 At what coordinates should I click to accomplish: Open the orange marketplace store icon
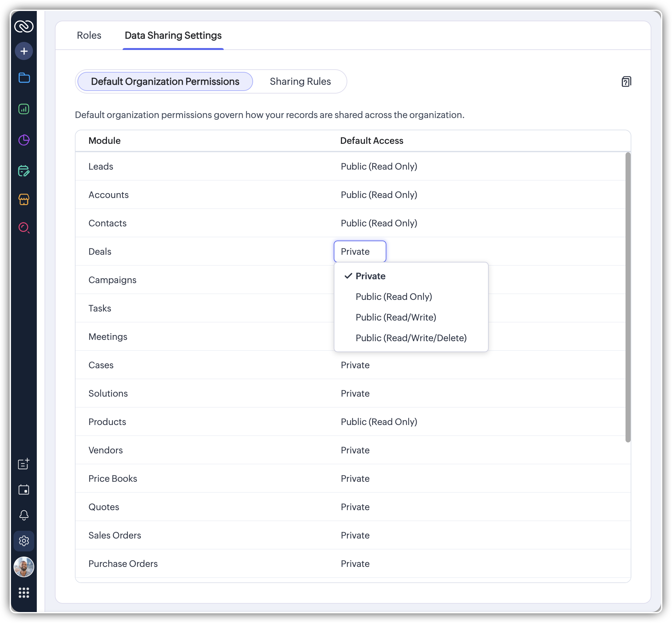24,199
